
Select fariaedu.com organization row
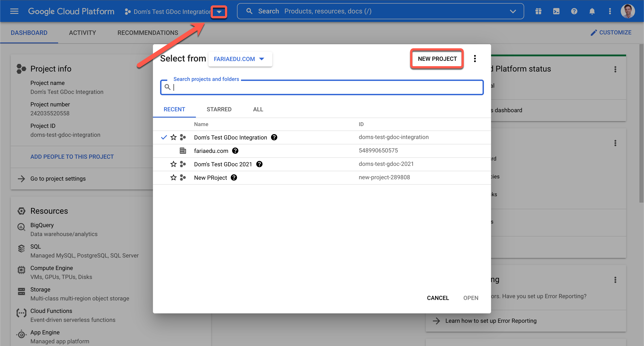coord(322,151)
